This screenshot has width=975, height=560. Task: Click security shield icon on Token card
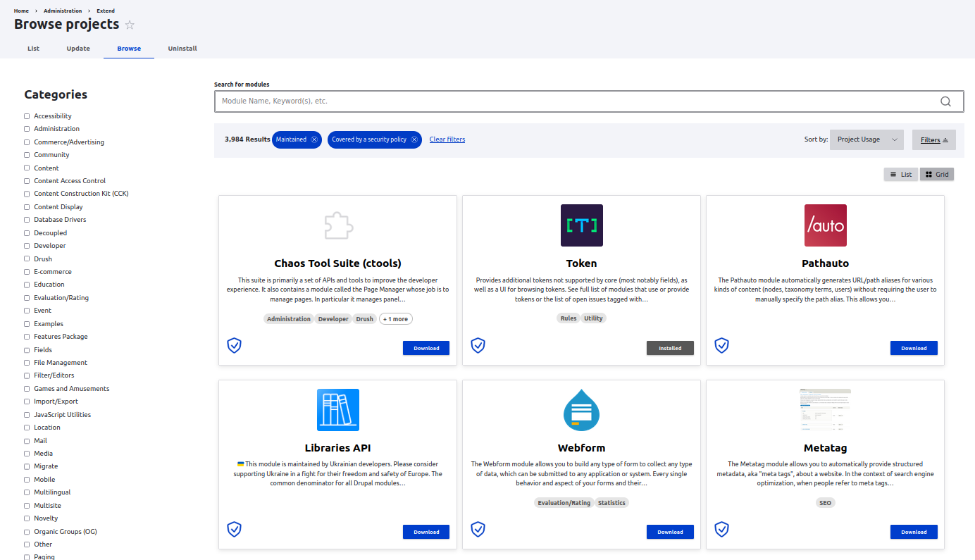point(478,345)
